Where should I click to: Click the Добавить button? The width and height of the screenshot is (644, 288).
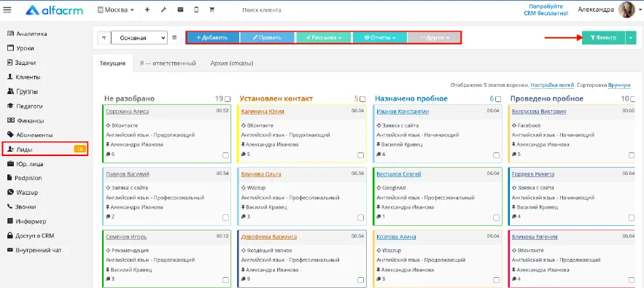pos(213,38)
